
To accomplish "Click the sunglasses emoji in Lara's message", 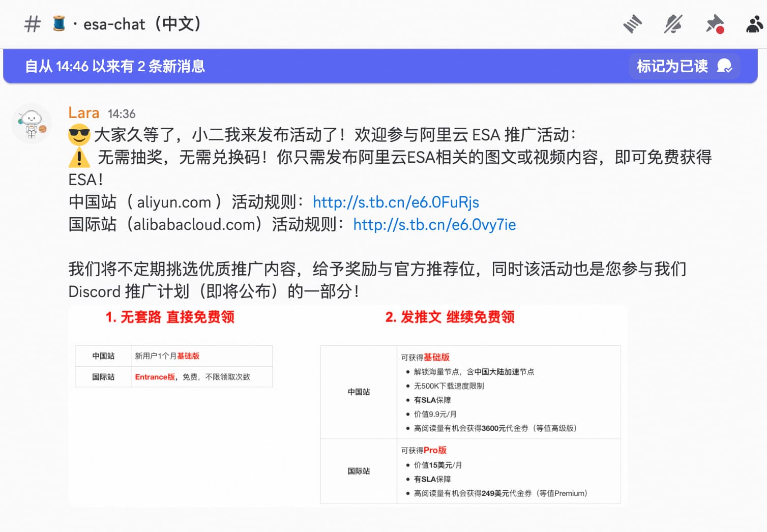I will (x=79, y=135).
